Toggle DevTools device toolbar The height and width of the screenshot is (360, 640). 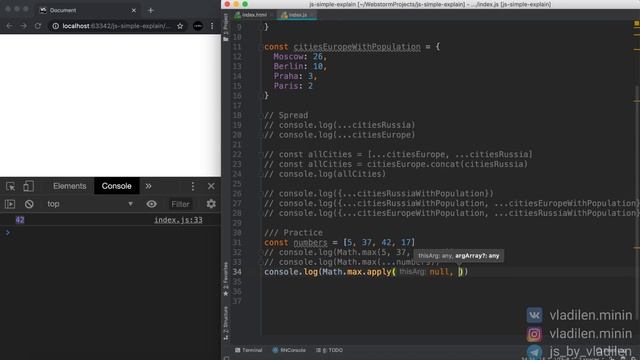click(28, 186)
